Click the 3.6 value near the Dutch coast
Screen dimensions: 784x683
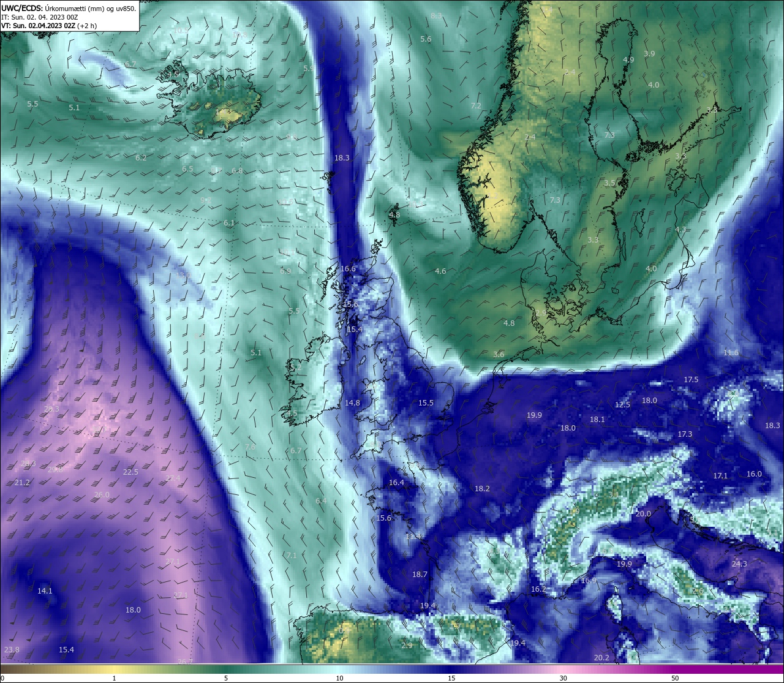click(499, 355)
